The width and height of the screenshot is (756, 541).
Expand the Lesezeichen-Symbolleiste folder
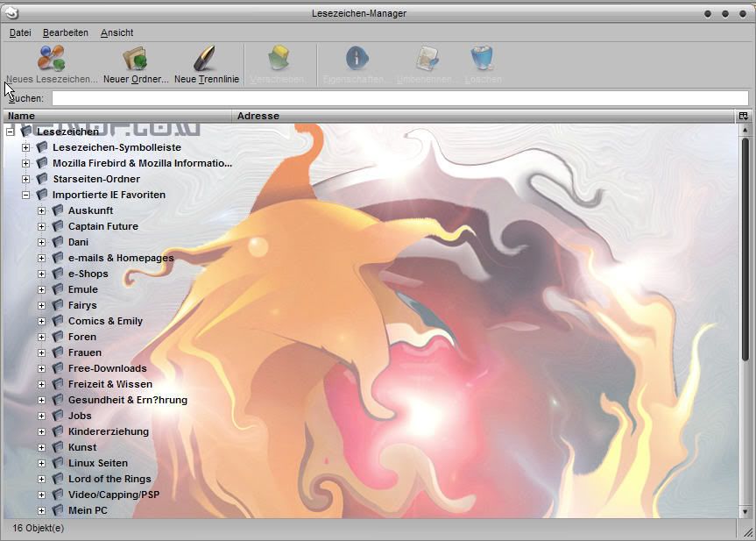pyautogui.click(x=25, y=147)
